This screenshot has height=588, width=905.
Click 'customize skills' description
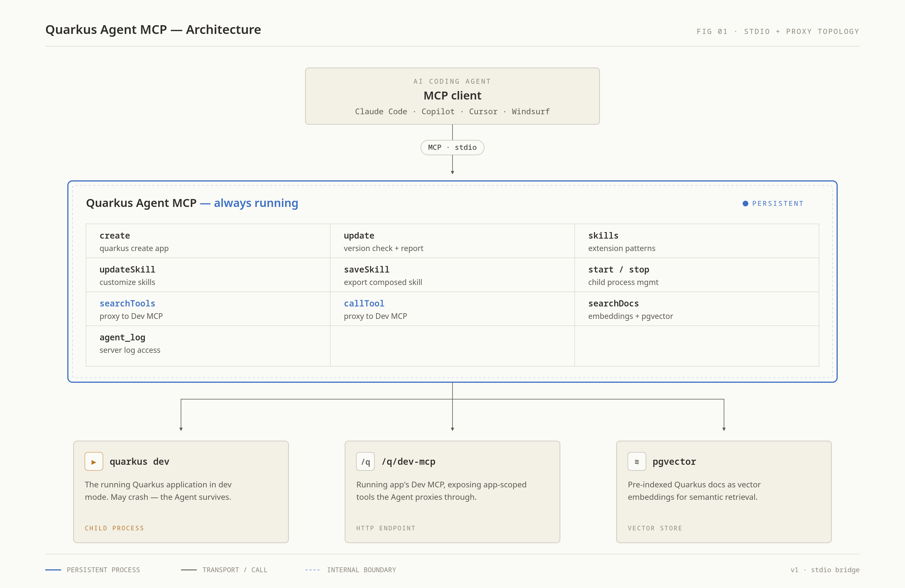pos(127,282)
